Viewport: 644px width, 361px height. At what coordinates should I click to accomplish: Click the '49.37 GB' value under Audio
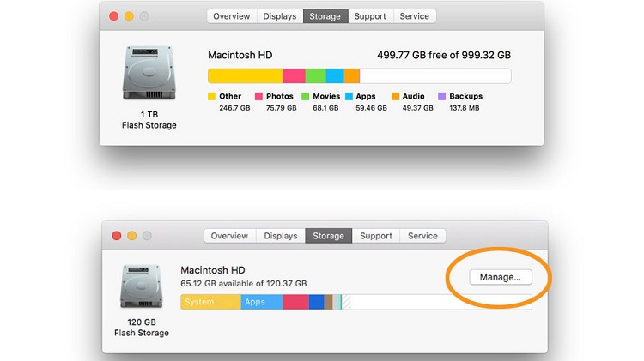(417, 108)
